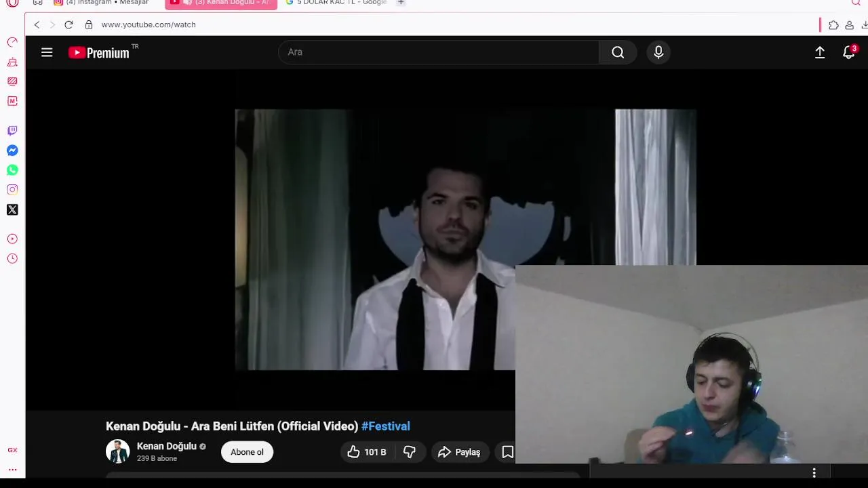Like the video with 101 B likes
Screen dimensions: 868x488
point(367,452)
